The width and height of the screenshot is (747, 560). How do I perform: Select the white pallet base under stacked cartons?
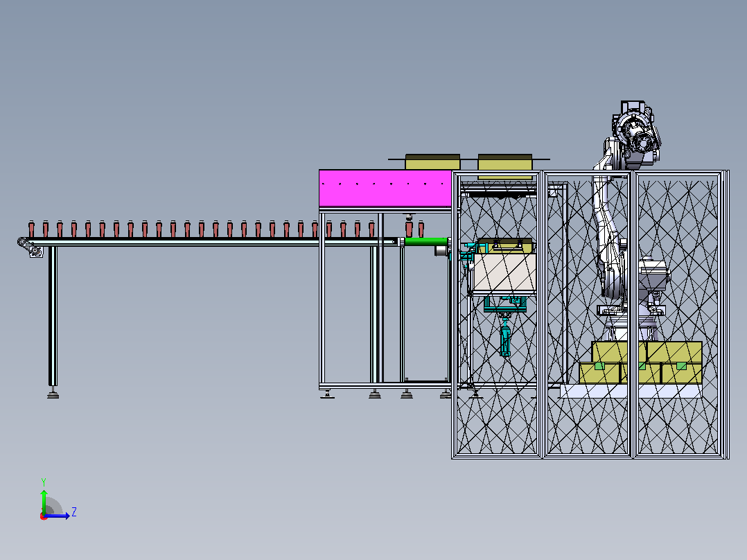[631, 391]
